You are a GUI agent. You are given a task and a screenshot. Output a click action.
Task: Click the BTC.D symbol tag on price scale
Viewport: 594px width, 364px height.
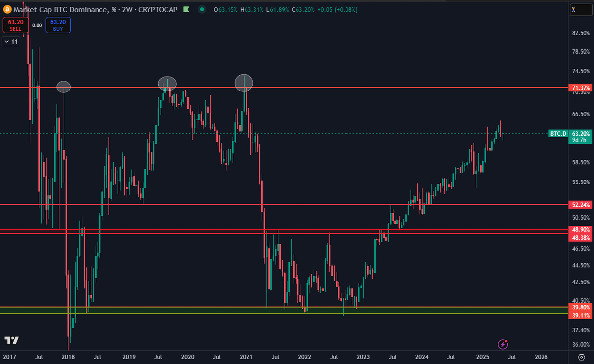tap(558, 134)
